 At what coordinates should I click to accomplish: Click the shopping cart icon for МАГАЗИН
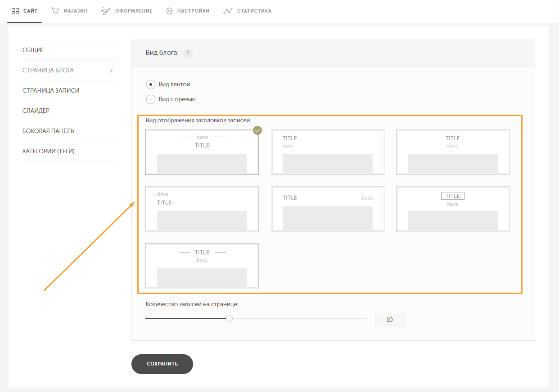tap(55, 11)
